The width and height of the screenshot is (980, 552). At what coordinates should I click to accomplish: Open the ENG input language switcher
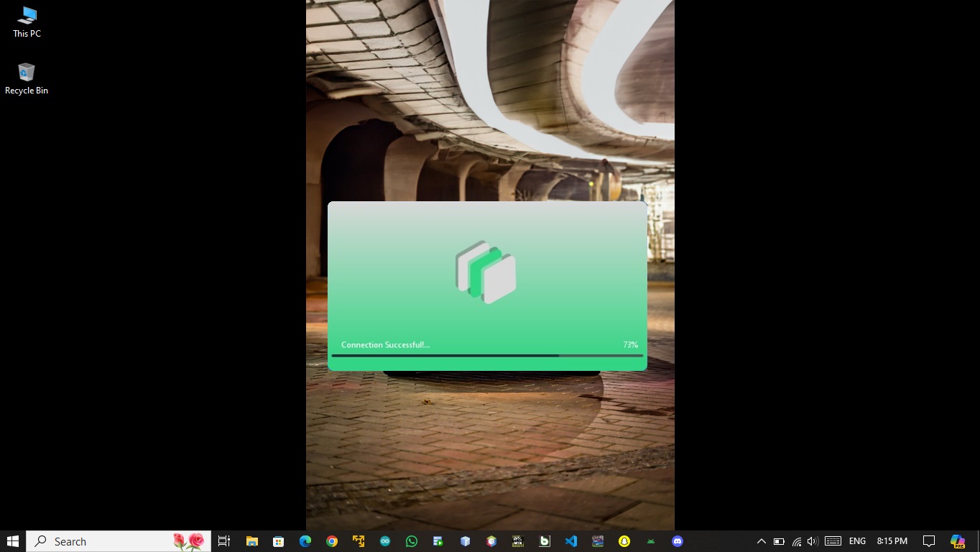coord(857,541)
